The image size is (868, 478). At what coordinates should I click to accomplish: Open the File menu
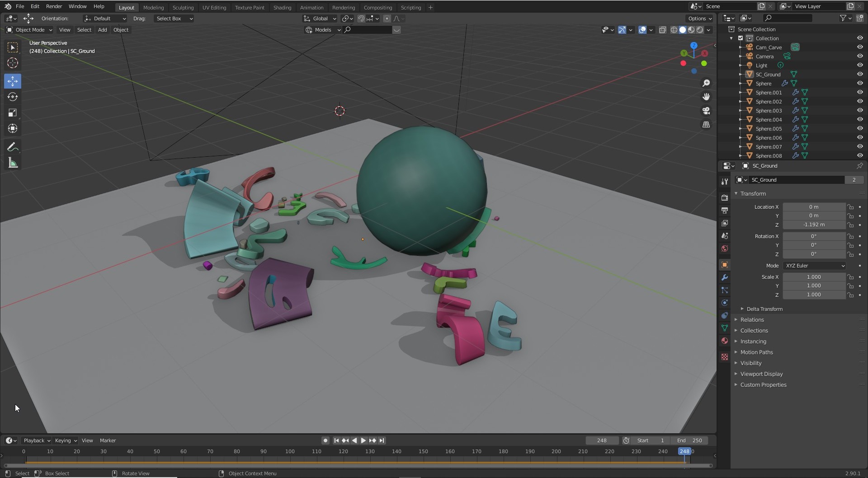pos(20,6)
